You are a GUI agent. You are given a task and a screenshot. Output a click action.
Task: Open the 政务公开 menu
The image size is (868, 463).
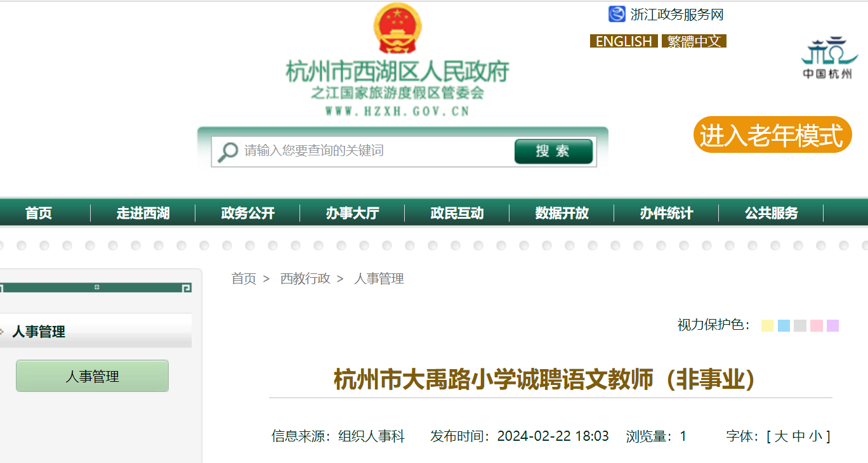[247, 214]
